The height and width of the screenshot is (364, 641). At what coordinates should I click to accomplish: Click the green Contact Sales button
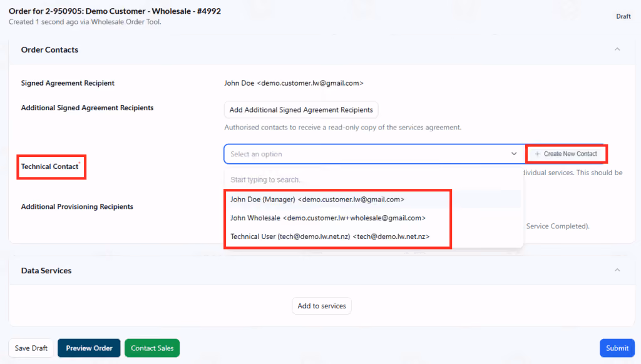[152, 348]
